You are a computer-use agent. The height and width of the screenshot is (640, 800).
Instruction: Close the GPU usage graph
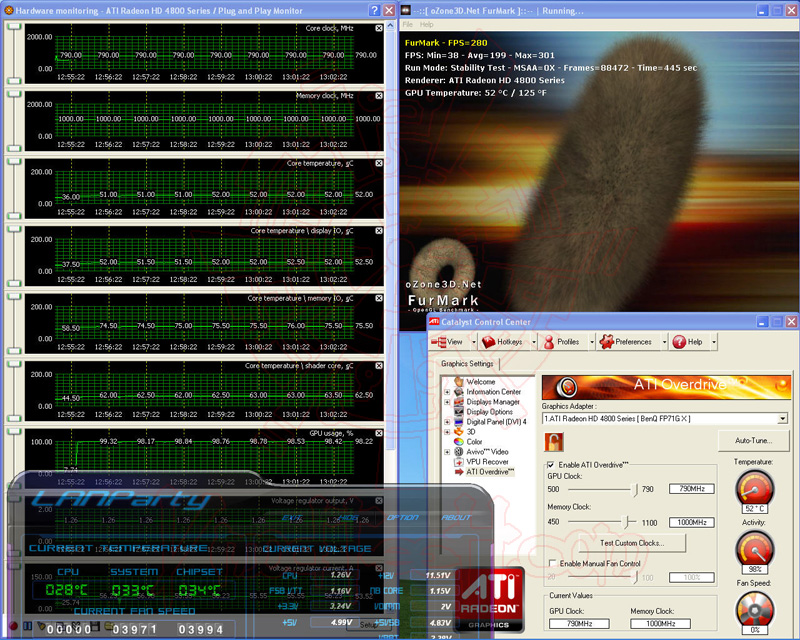[379, 433]
